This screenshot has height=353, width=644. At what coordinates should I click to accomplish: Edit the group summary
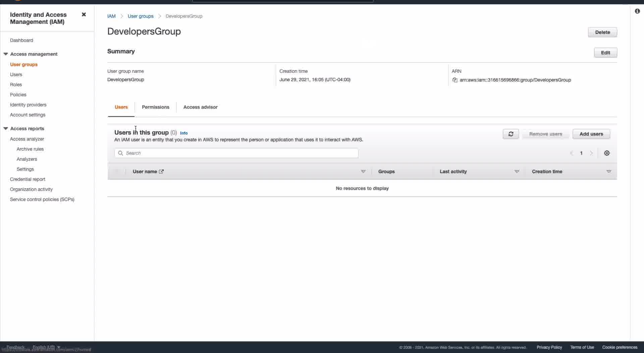click(605, 53)
